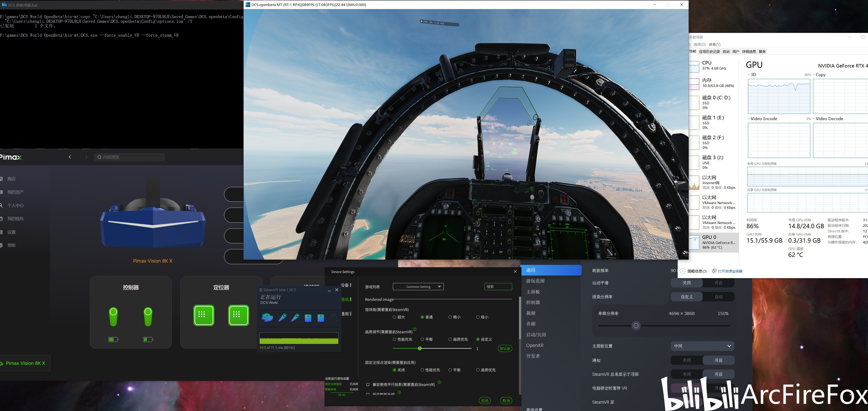The height and width of the screenshot is (411, 868).
Task: Open the 应用历史记录 tab in Task Manager
Action: click(x=710, y=51)
